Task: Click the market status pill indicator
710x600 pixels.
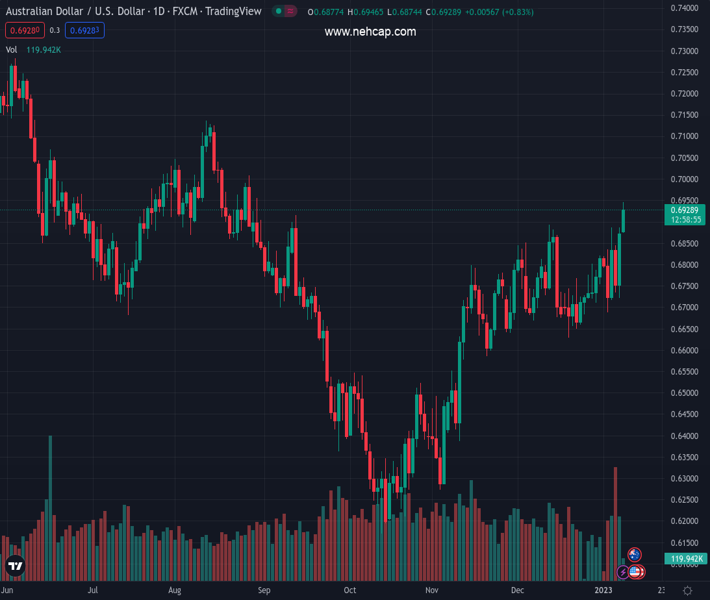Action: pos(285,11)
